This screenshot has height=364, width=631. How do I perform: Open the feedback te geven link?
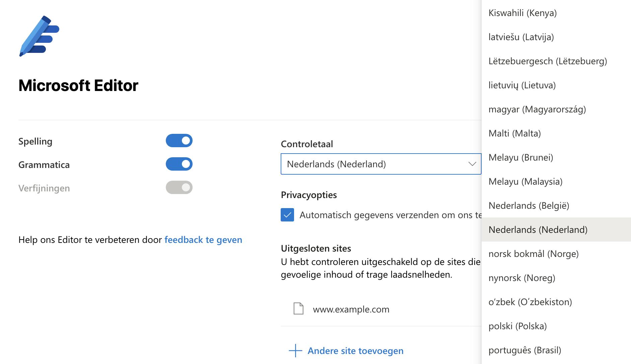click(203, 240)
